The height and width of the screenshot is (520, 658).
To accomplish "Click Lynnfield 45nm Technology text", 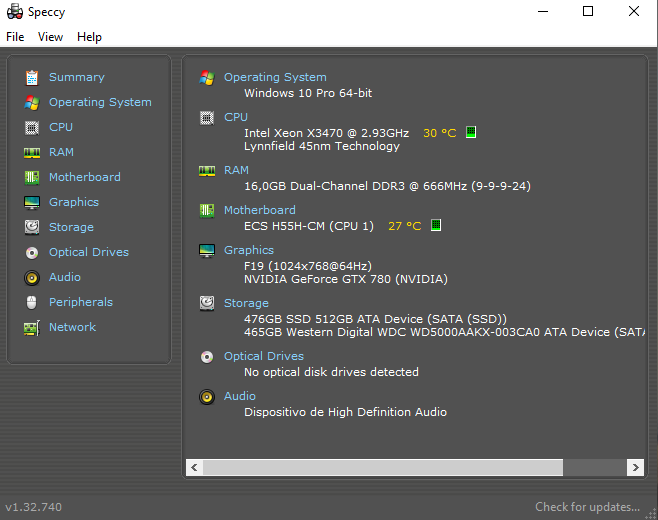I will point(322,146).
